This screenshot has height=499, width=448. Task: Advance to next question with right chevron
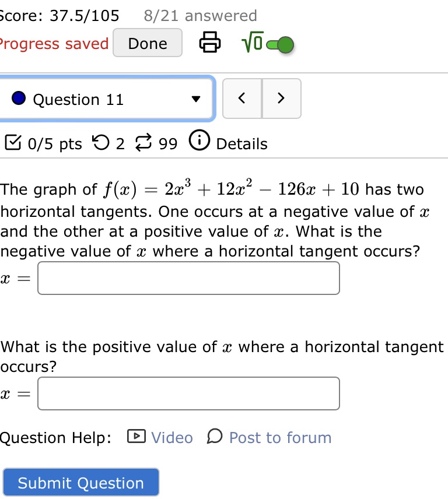click(x=282, y=99)
